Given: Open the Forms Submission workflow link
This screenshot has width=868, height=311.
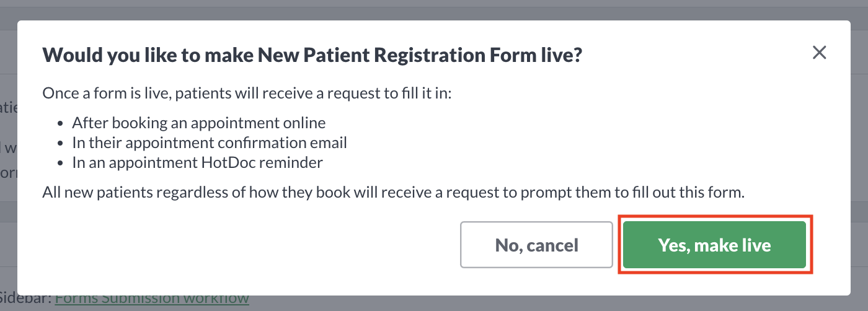Looking at the screenshot, I should (x=152, y=299).
